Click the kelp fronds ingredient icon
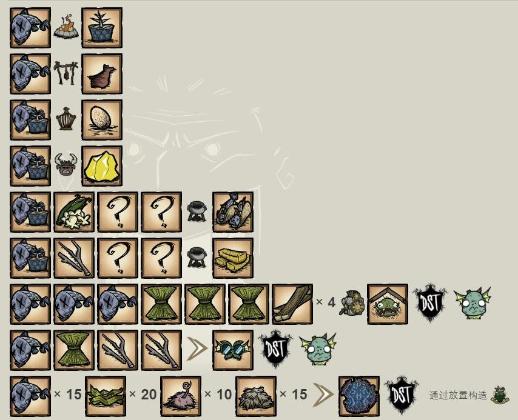The height and width of the screenshot is (420, 518). 106,396
